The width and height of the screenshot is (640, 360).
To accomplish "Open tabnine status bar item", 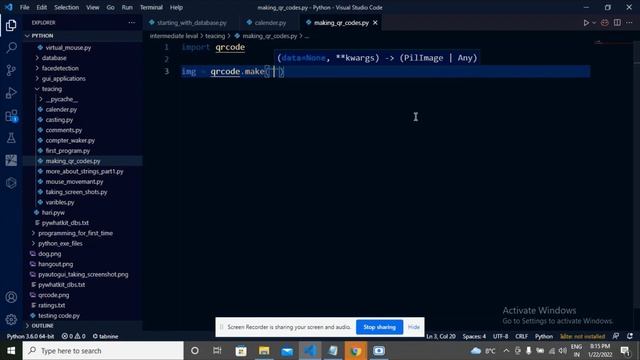I will (x=105, y=336).
